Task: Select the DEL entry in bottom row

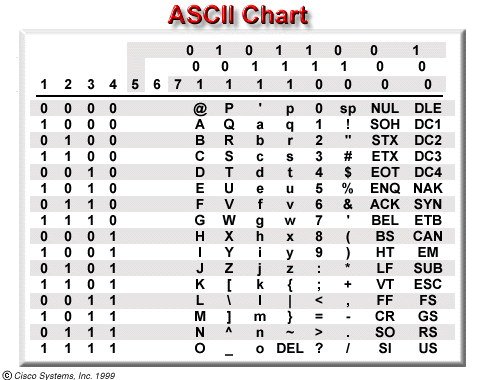Action: click(x=290, y=348)
